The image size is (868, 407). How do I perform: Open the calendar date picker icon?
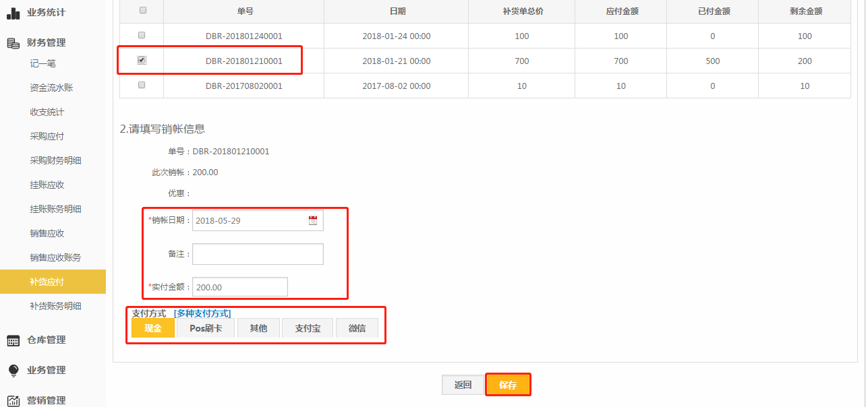313,220
